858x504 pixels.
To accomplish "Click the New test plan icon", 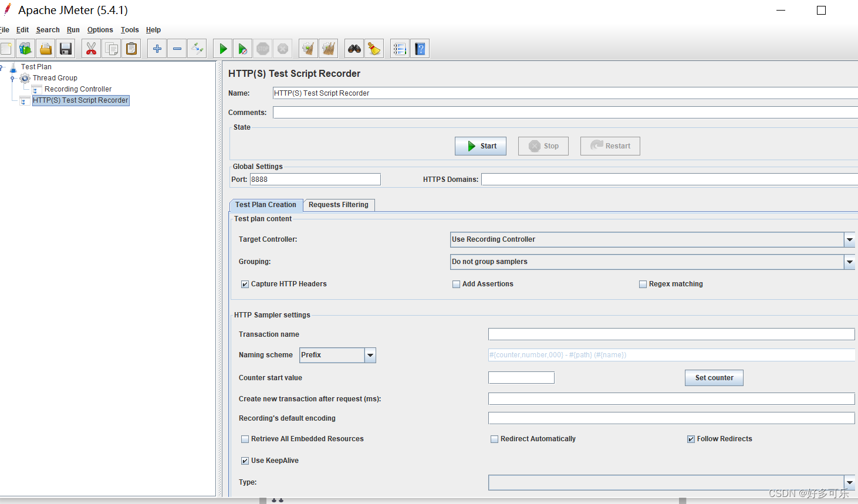I will pyautogui.click(x=6, y=49).
